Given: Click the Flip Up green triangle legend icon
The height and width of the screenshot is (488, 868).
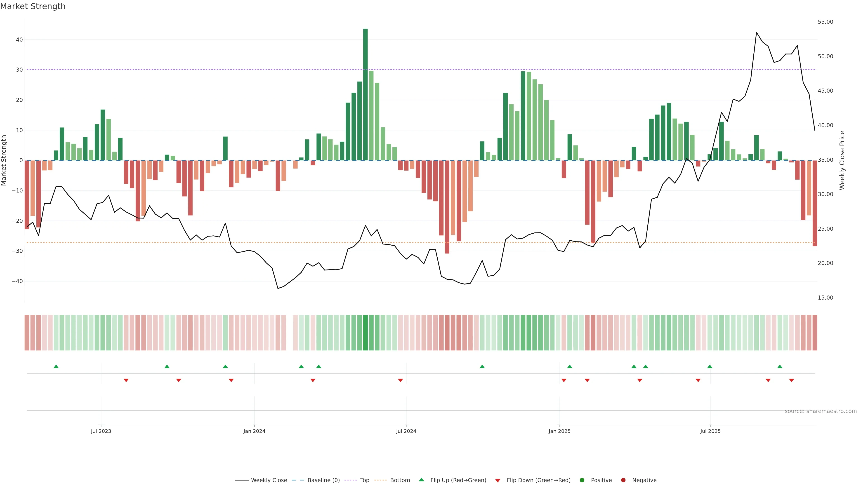Looking at the screenshot, I should click(x=421, y=480).
